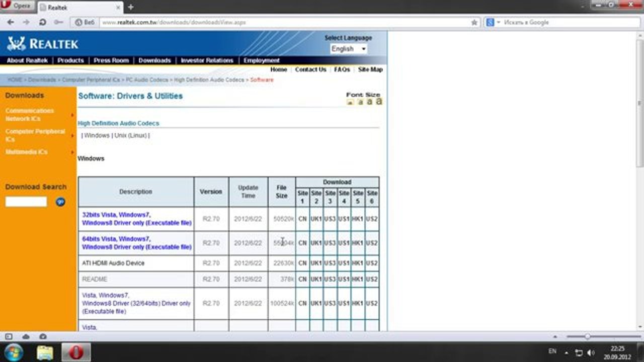The height and width of the screenshot is (362, 644).
Task: Download 32bits driver from UK1 site
Action: coord(316,219)
